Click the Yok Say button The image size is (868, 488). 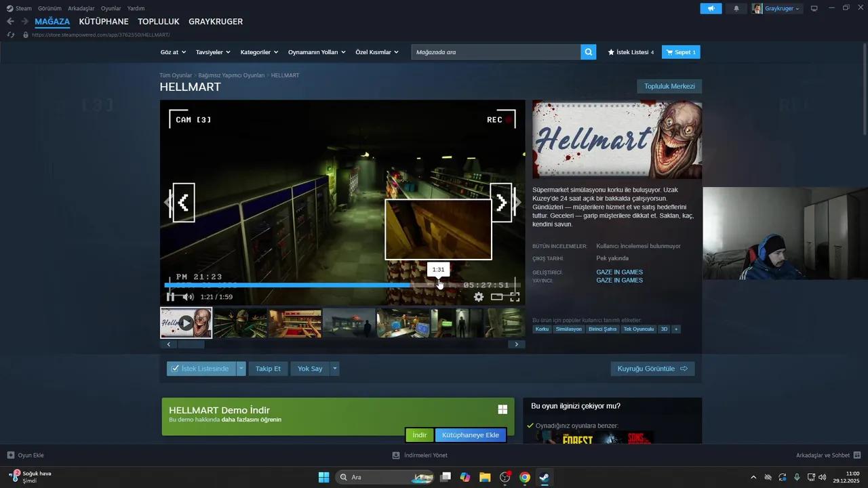(310, 369)
